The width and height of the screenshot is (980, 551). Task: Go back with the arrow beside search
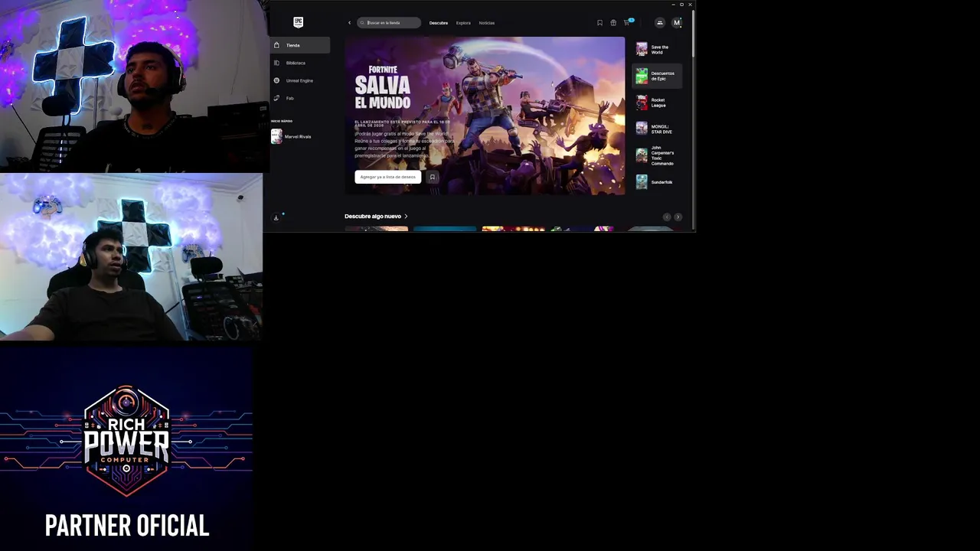click(x=349, y=23)
